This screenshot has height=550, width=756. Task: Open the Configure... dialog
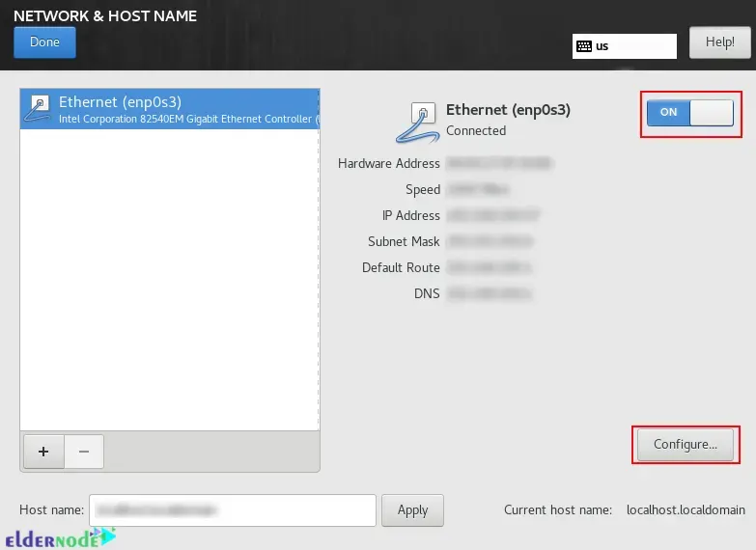tap(685, 445)
